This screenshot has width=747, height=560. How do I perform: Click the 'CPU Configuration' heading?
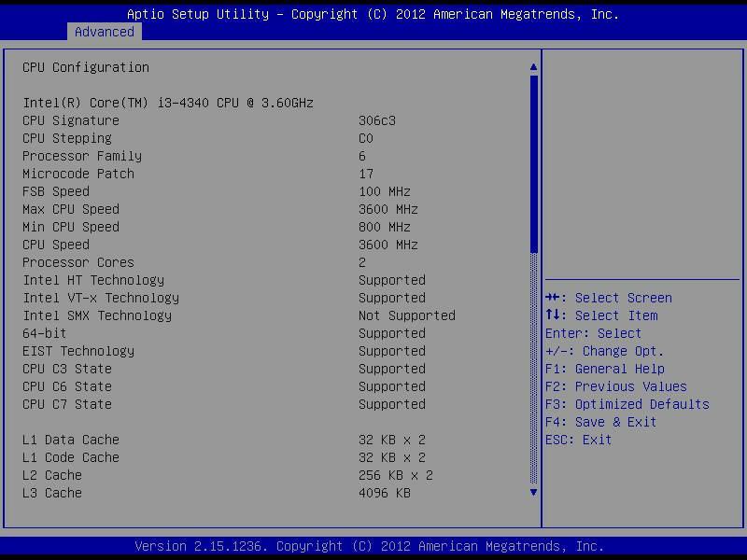[86, 67]
